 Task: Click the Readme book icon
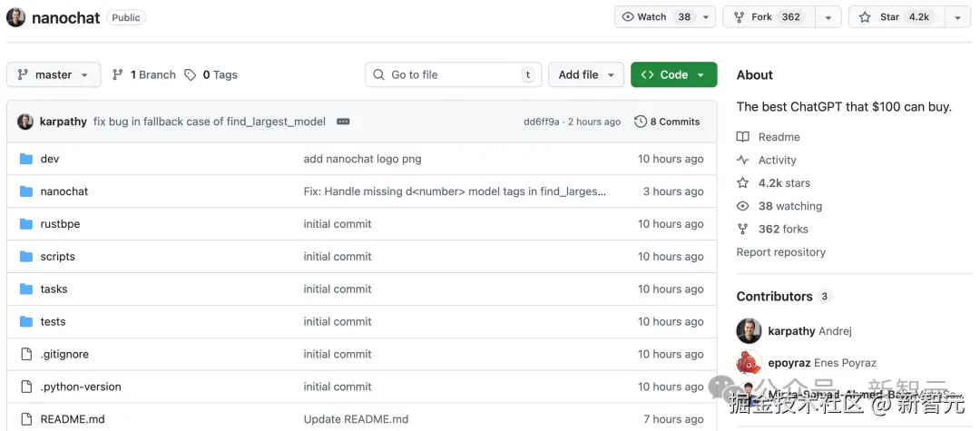tap(743, 137)
